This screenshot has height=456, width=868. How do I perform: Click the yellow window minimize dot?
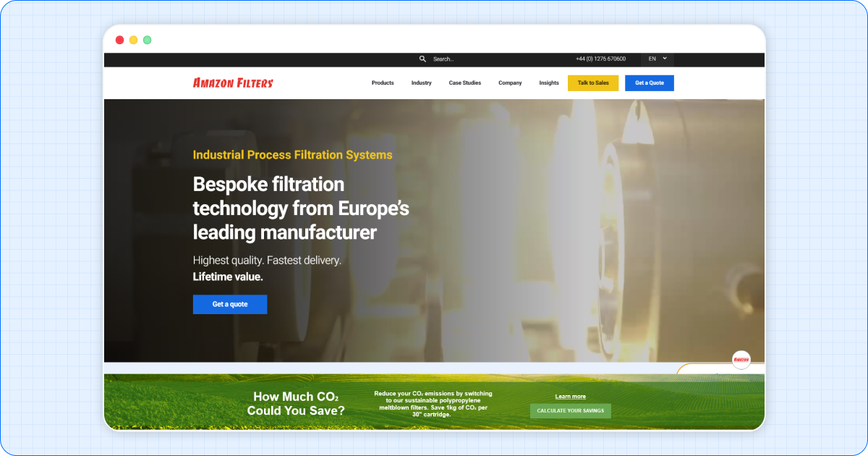coord(133,40)
